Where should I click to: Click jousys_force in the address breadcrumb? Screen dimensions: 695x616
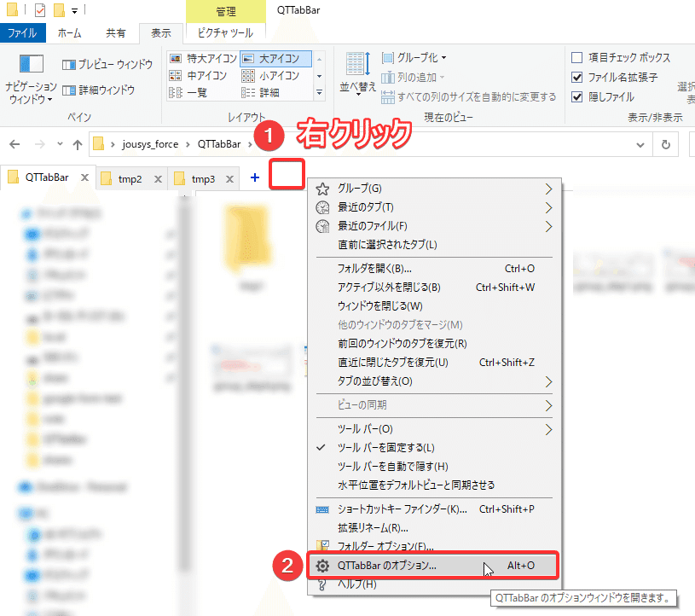pos(150,144)
